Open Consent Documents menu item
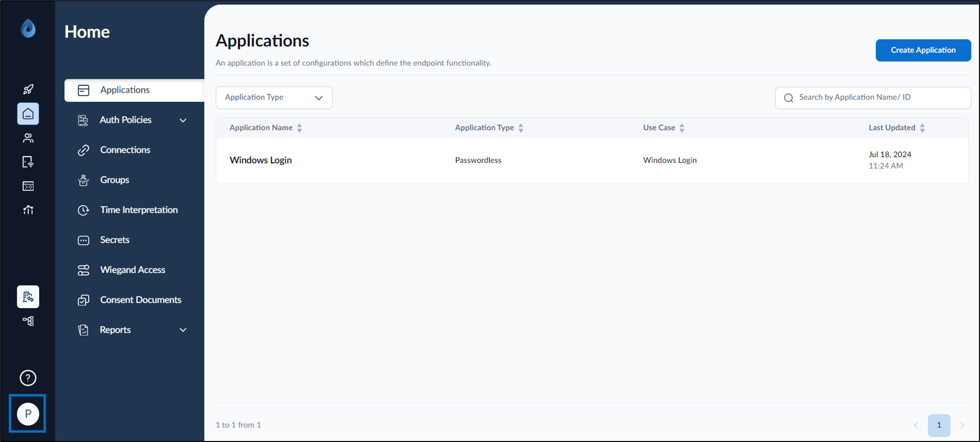 point(141,300)
